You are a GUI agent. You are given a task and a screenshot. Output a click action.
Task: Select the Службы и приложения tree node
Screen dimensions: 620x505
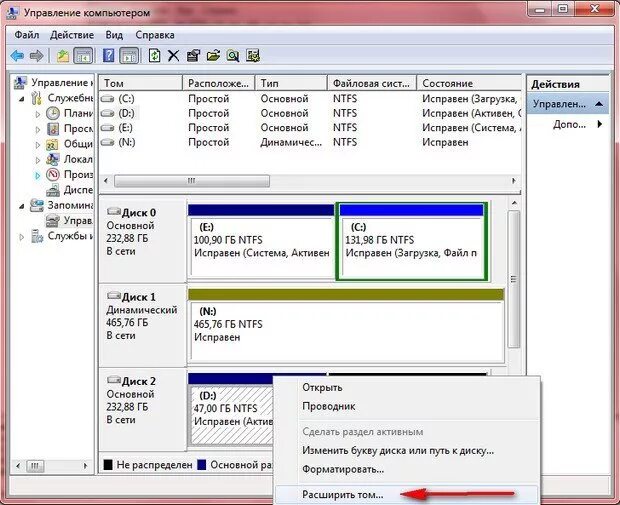(62, 236)
